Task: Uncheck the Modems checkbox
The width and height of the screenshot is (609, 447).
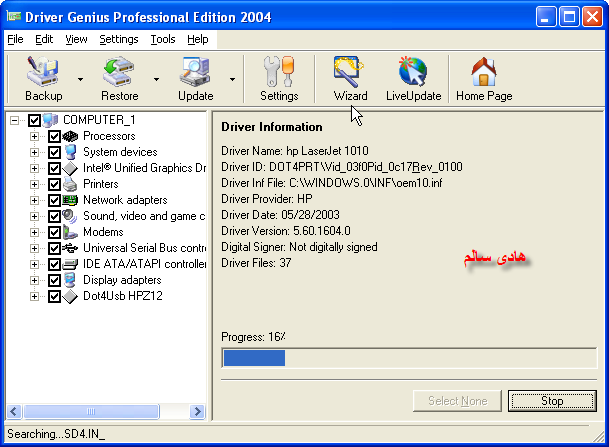Action: [x=54, y=232]
